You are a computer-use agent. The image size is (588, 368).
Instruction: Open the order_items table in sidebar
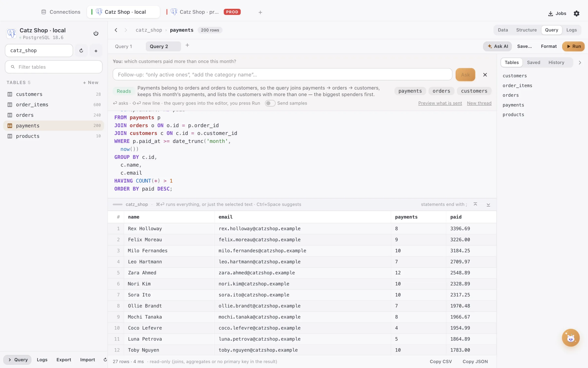click(54, 105)
